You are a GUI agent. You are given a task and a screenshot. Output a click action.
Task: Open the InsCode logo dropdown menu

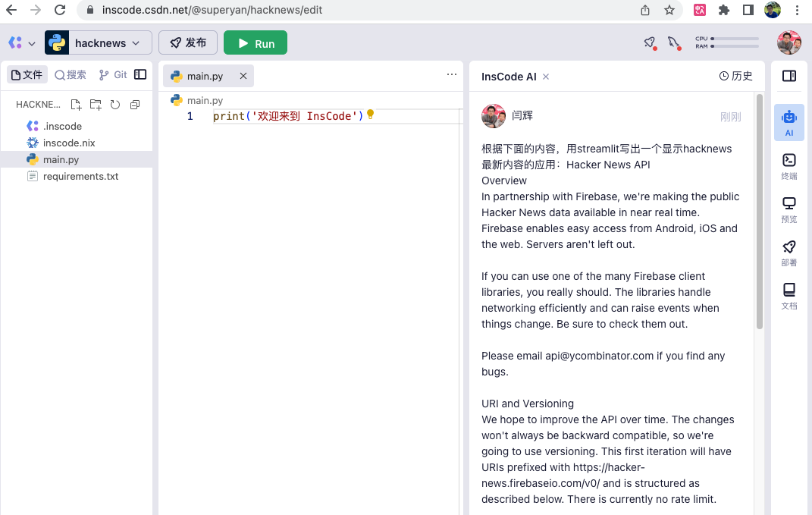pos(22,43)
